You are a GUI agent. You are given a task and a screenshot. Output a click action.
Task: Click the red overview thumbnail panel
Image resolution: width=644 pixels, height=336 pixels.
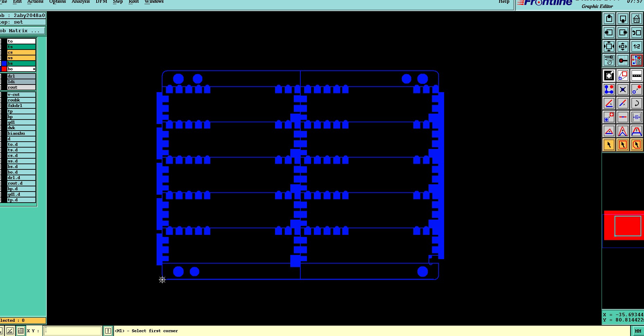pyautogui.click(x=624, y=226)
